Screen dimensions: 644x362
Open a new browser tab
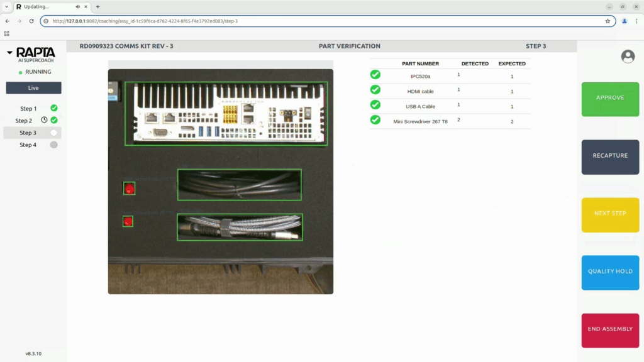97,6
